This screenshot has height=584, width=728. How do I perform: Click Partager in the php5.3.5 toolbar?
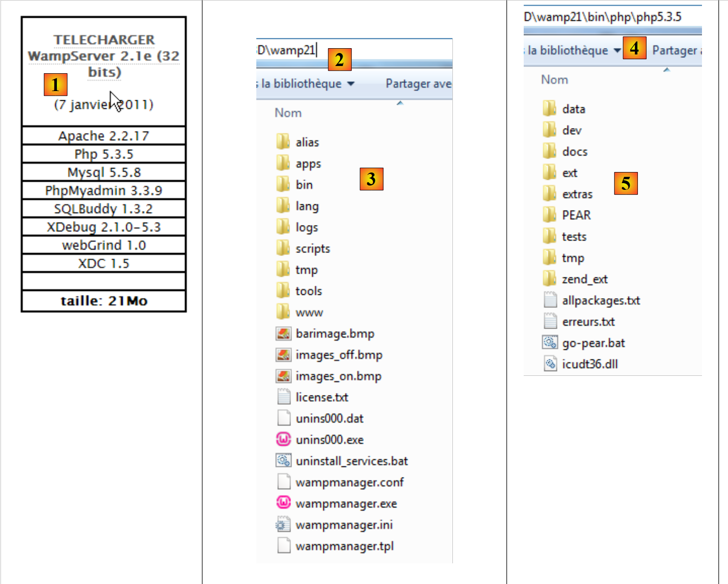click(x=675, y=51)
